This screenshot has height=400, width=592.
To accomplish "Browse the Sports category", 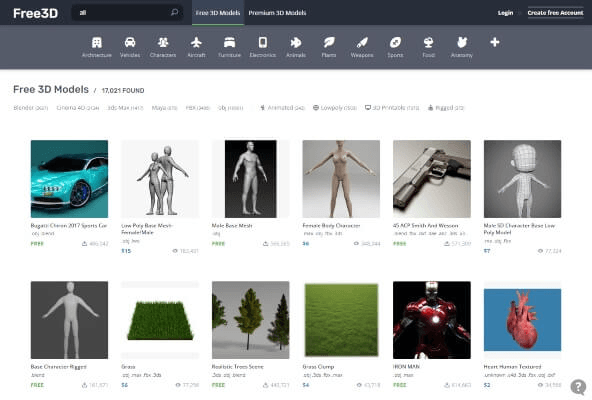I will tap(395, 47).
